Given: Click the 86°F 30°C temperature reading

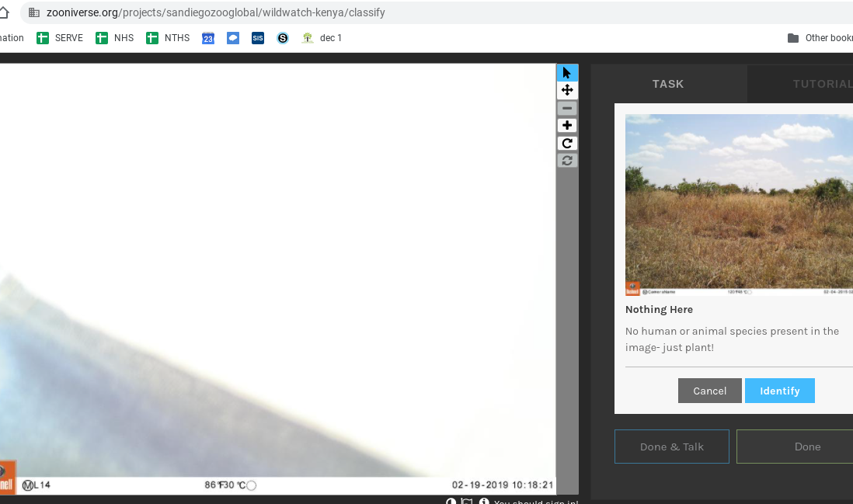Looking at the screenshot, I should (230, 485).
